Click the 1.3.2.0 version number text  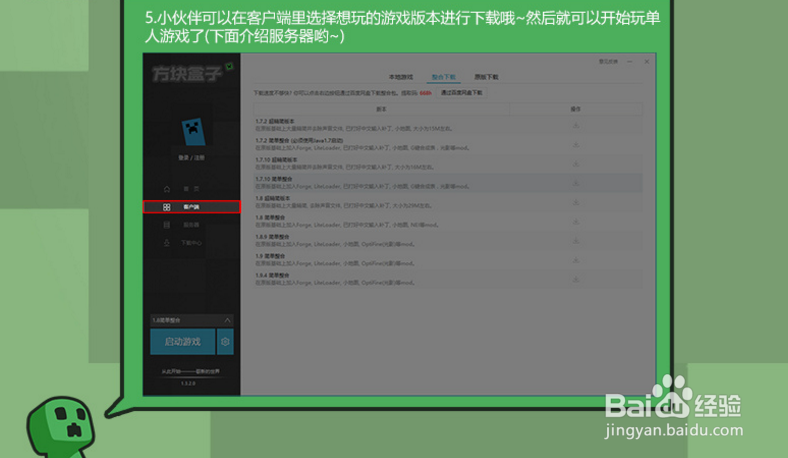click(188, 384)
